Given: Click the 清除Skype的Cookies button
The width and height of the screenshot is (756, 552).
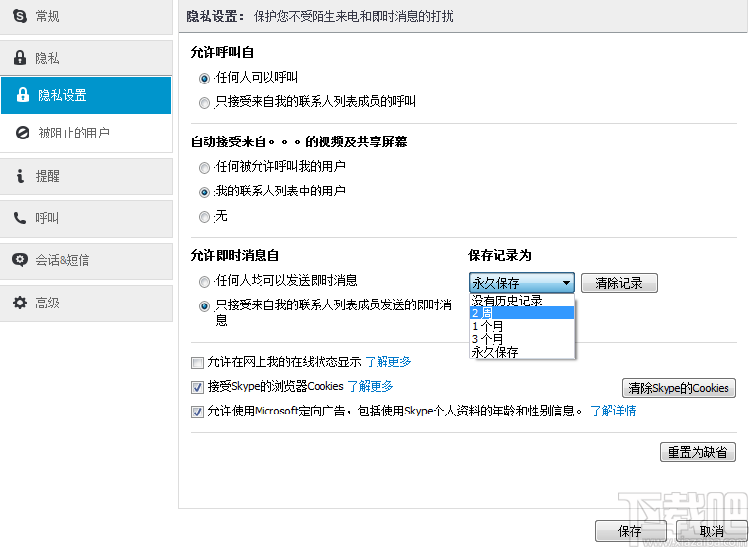Looking at the screenshot, I should point(679,388).
